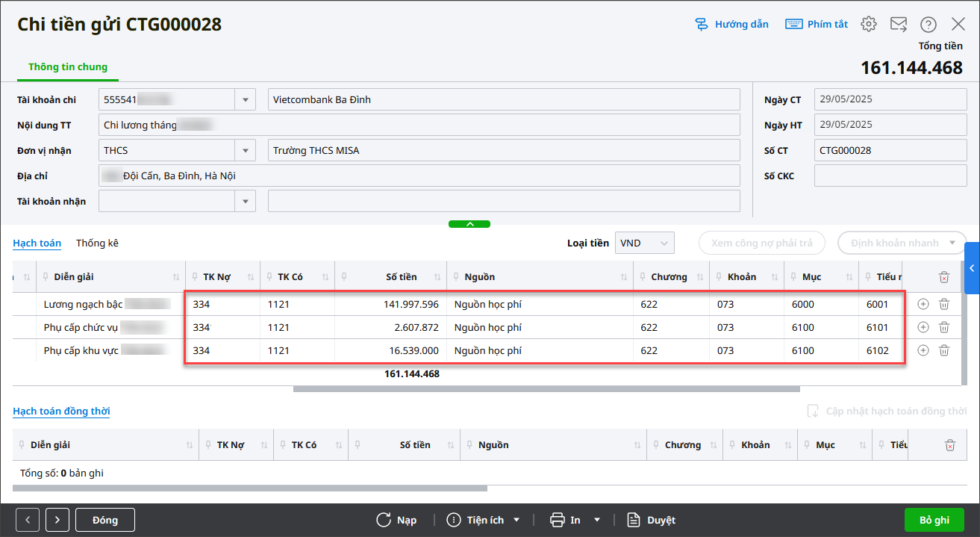Delete all rows in Hạch toán header
Screen dimensions: 980x537
point(943,277)
